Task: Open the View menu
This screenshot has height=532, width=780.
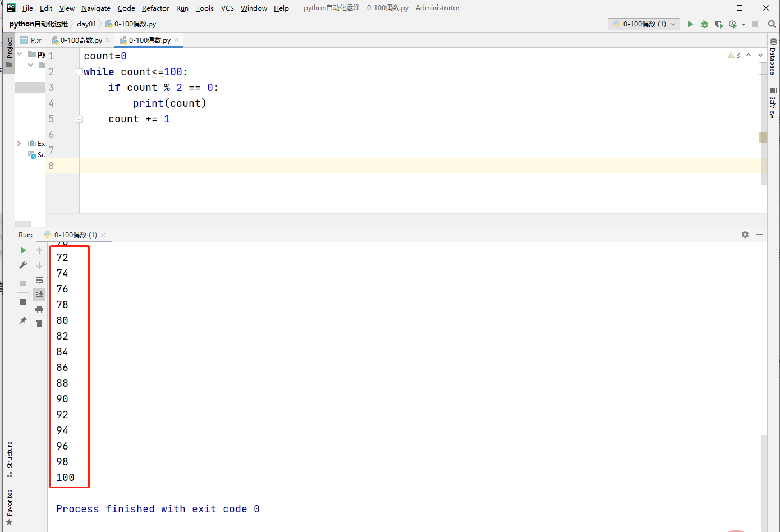Action: pyautogui.click(x=67, y=8)
